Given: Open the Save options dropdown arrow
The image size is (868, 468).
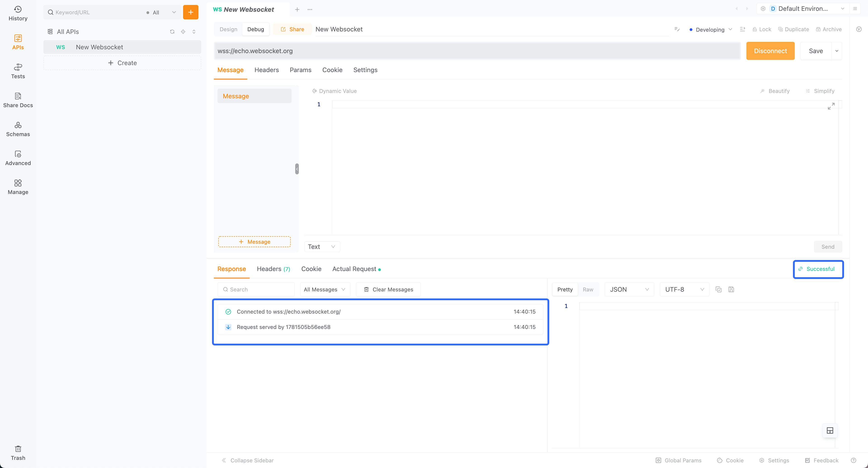Looking at the screenshot, I should point(837,51).
